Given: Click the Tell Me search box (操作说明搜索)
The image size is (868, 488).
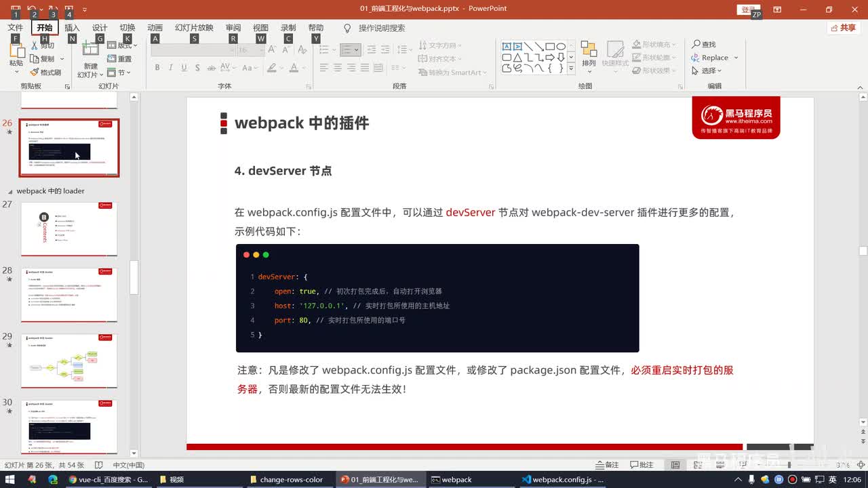Looking at the screenshot, I should point(382,28).
